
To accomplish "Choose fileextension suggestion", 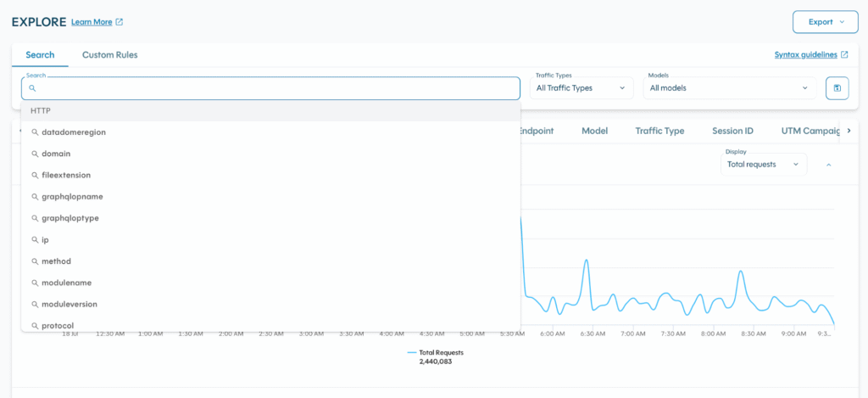I will [x=270, y=175].
